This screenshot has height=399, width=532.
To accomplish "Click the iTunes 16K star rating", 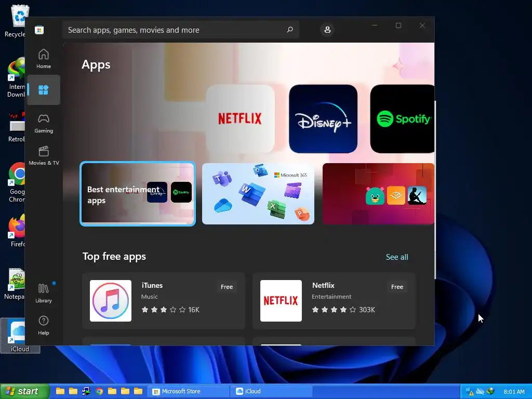I will click(170, 310).
